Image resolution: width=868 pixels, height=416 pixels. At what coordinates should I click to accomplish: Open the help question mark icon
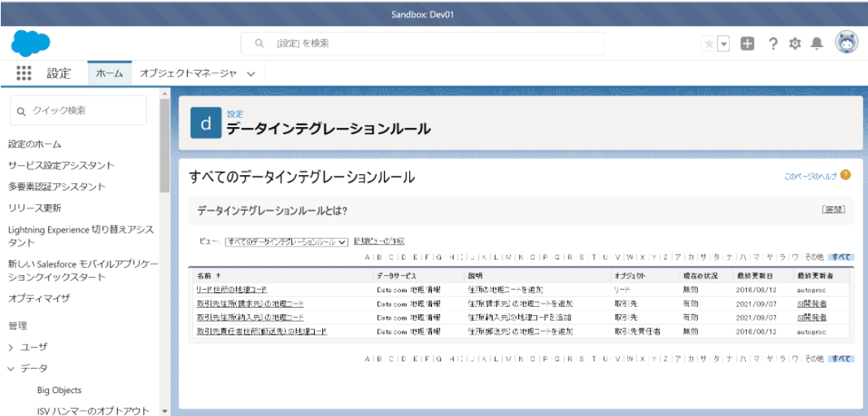(772, 44)
